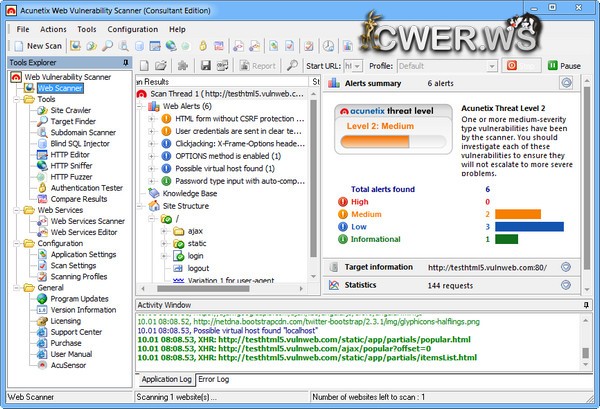Open Application Settings

pyautogui.click(x=83, y=254)
